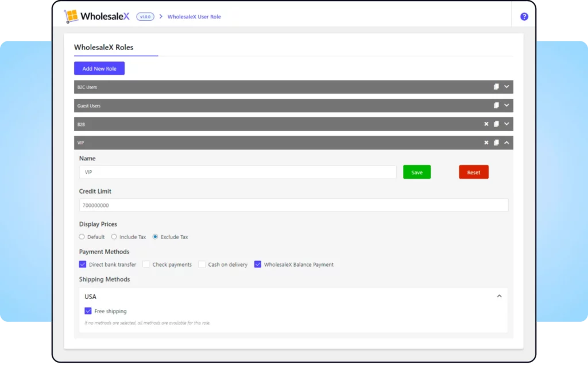The height and width of the screenshot is (365, 588).
Task: Duplicate the B2B role
Action: (x=496, y=124)
